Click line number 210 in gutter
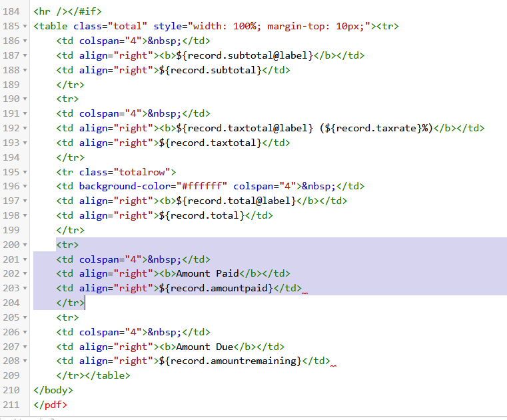The image size is (507, 420). (11, 390)
